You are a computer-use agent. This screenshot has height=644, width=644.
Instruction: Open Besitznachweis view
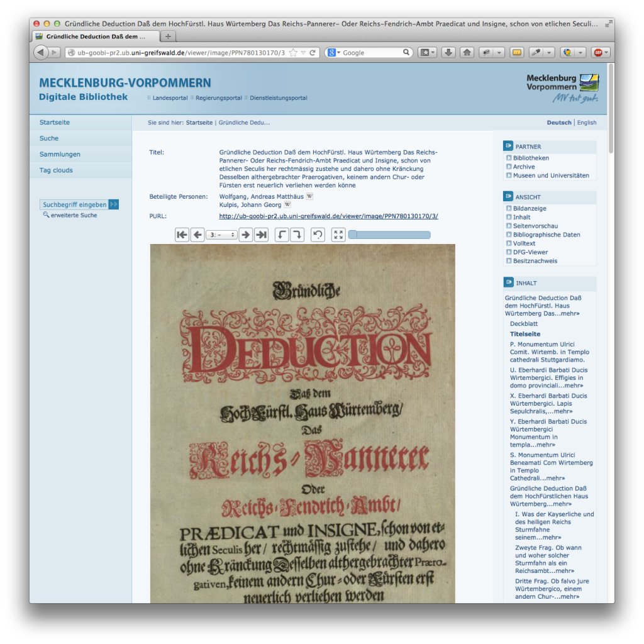click(535, 261)
